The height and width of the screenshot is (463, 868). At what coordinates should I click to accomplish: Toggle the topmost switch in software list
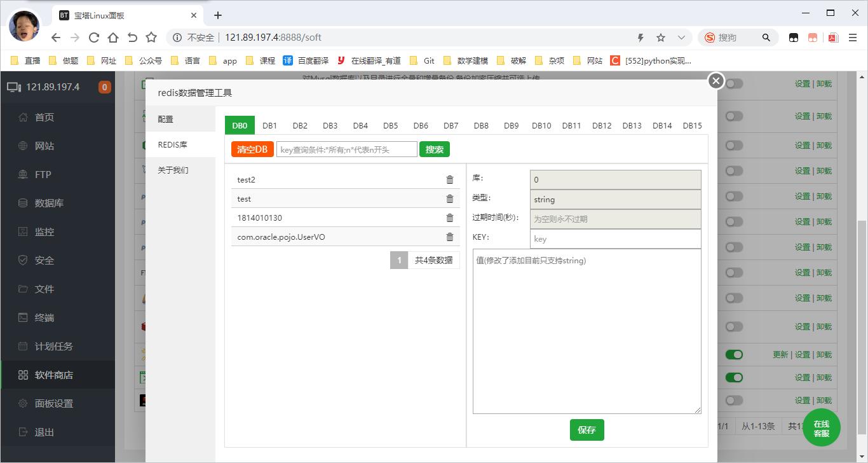pos(734,83)
